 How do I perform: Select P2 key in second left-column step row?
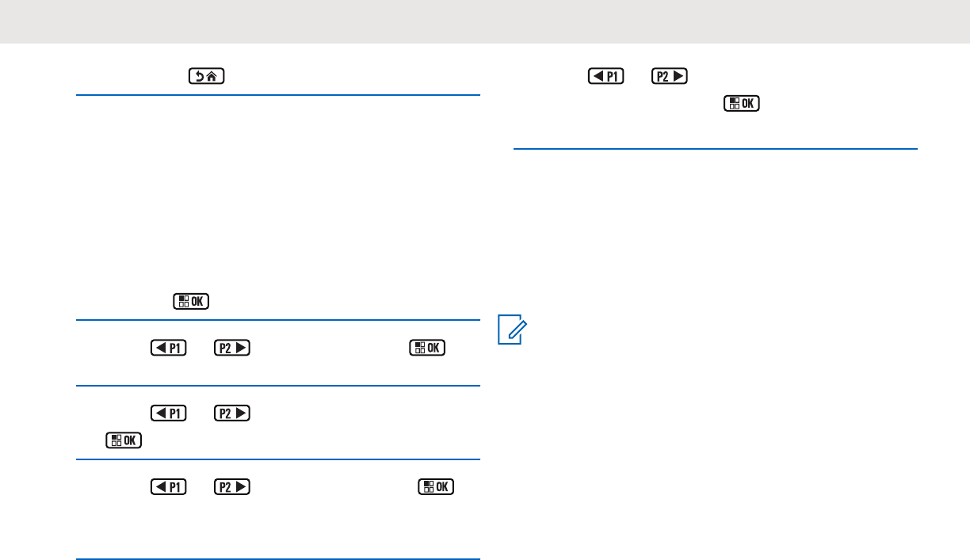(231, 413)
